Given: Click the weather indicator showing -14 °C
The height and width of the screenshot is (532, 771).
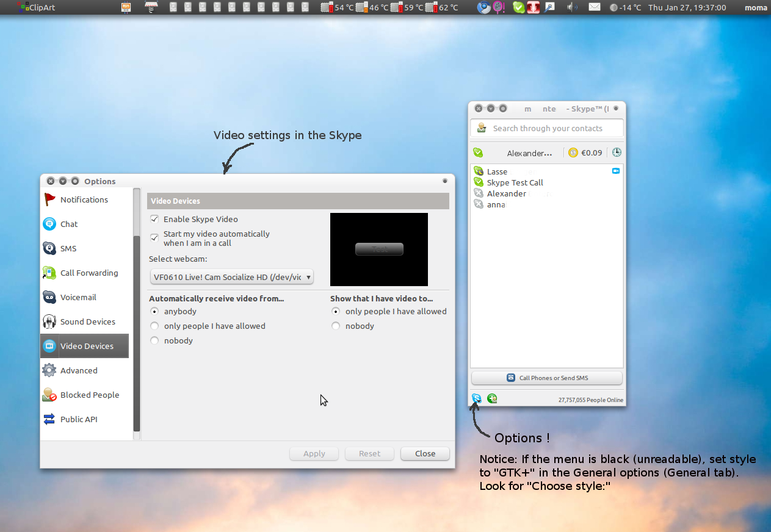Looking at the screenshot, I should pos(626,7).
